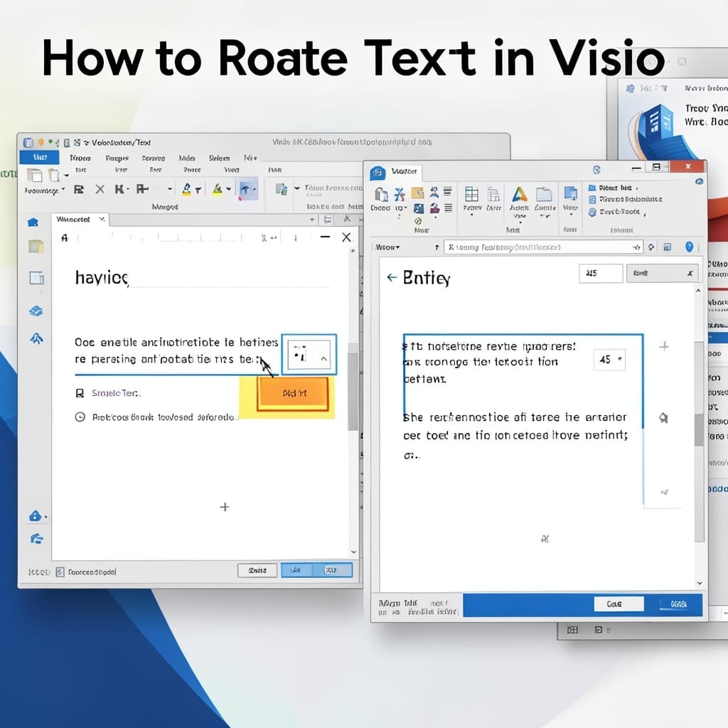Click the stacked layers icon in left sidebar
This screenshot has width=728, height=728.
36,311
